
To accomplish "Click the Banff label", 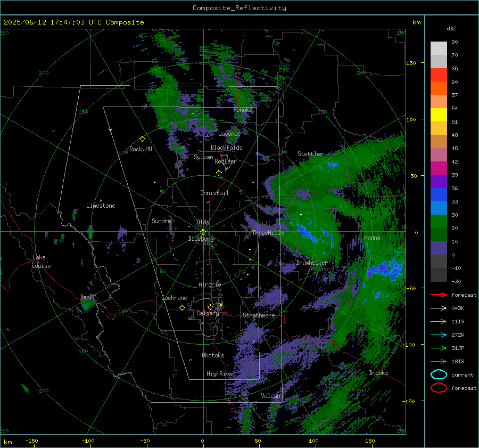I will [88, 297].
